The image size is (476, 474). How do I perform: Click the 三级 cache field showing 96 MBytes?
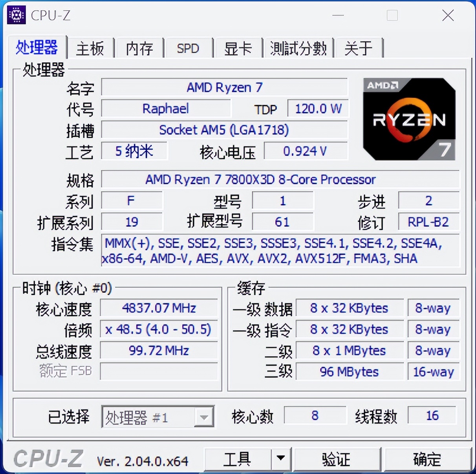pyautogui.click(x=349, y=371)
